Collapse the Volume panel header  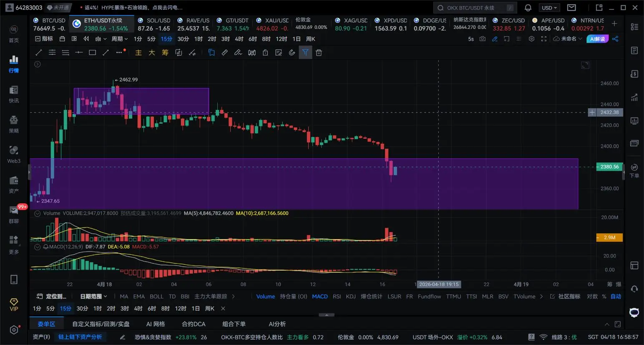pos(38,213)
